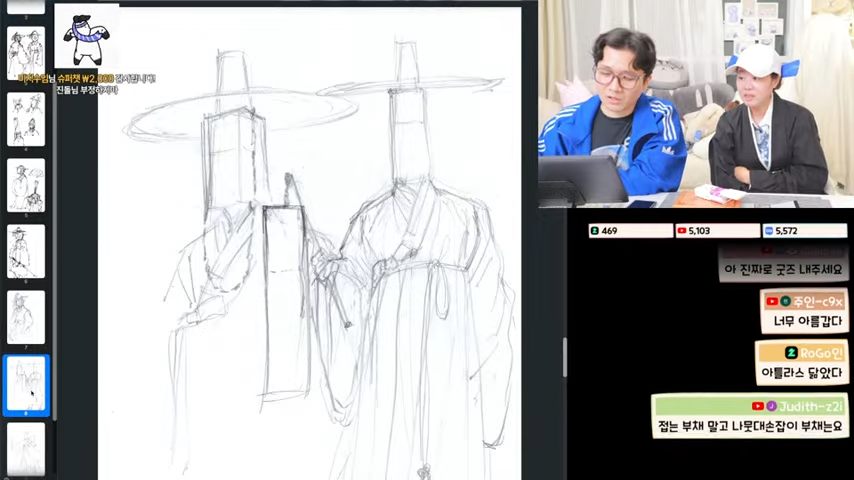Click the purple J avatar next to Judith-z2i

(x=771, y=406)
